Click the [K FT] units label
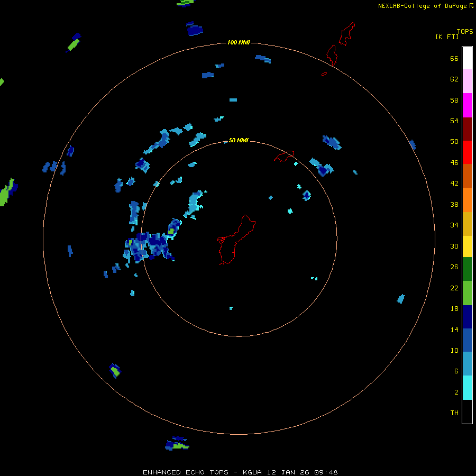Image resolution: width=476 pixels, height=476 pixels. (447, 36)
